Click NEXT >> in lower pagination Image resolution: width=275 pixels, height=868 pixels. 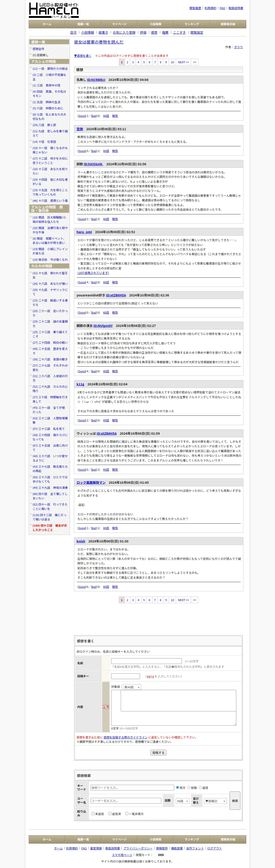[x=183, y=600]
